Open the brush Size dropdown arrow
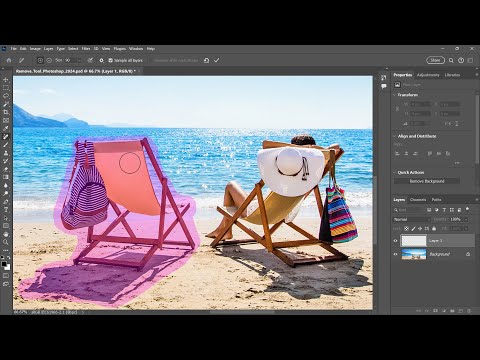The image size is (480, 360). pyautogui.click(x=79, y=60)
